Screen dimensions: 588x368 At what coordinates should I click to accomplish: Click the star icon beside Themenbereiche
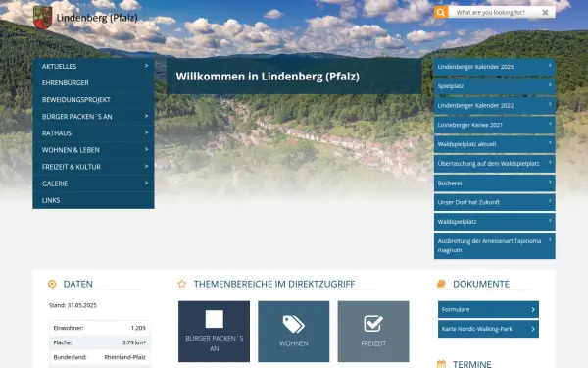182,284
